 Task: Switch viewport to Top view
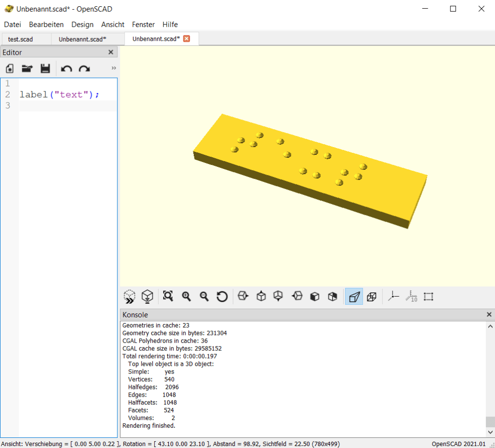(261, 296)
